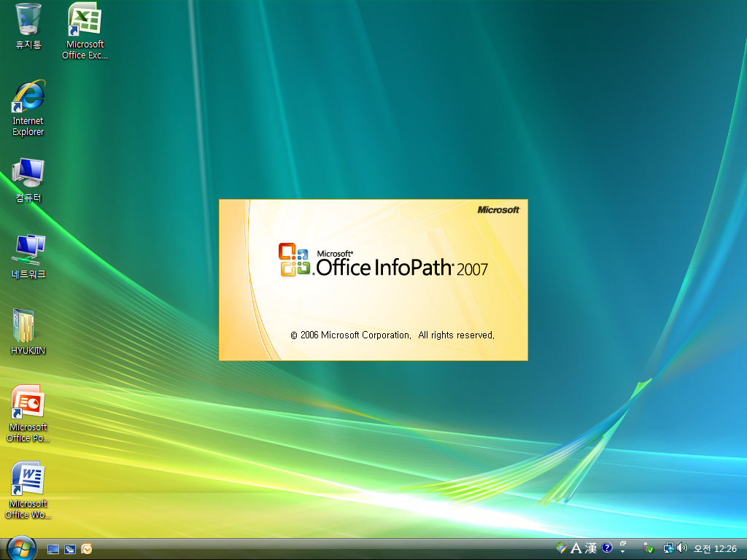This screenshot has width=747, height=560.
Task: Click Show Desktop in quick launch
Action: point(53,550)
